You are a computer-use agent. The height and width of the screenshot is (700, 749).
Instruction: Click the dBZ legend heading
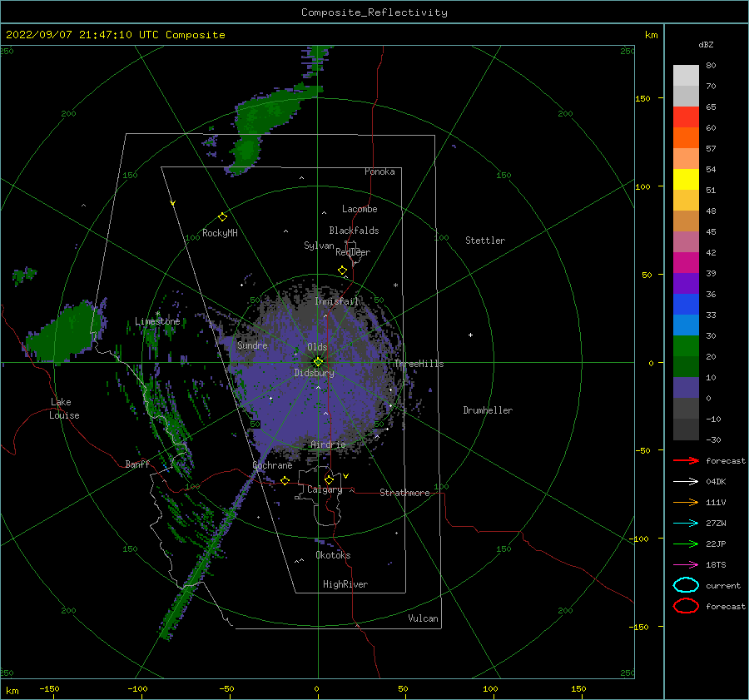[706, 44]
